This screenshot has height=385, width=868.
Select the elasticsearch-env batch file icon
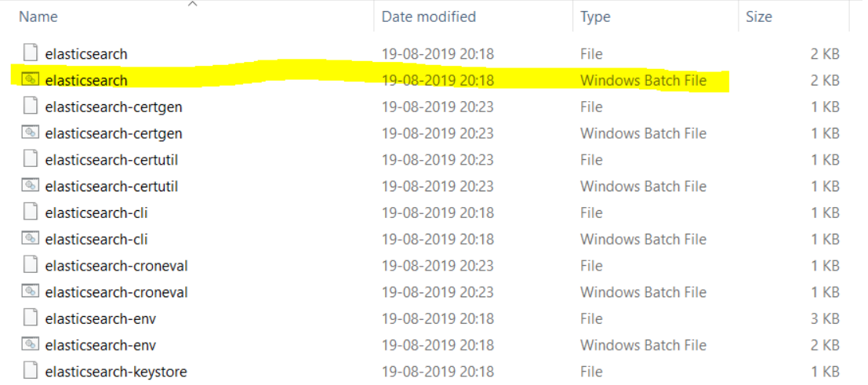31,344
